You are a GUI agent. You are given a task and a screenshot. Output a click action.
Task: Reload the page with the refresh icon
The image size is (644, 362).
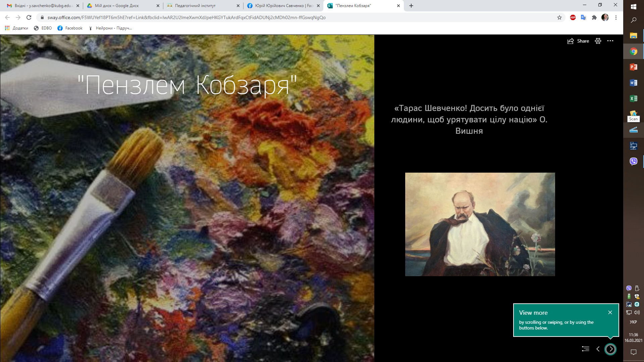(x=29, y=17)
